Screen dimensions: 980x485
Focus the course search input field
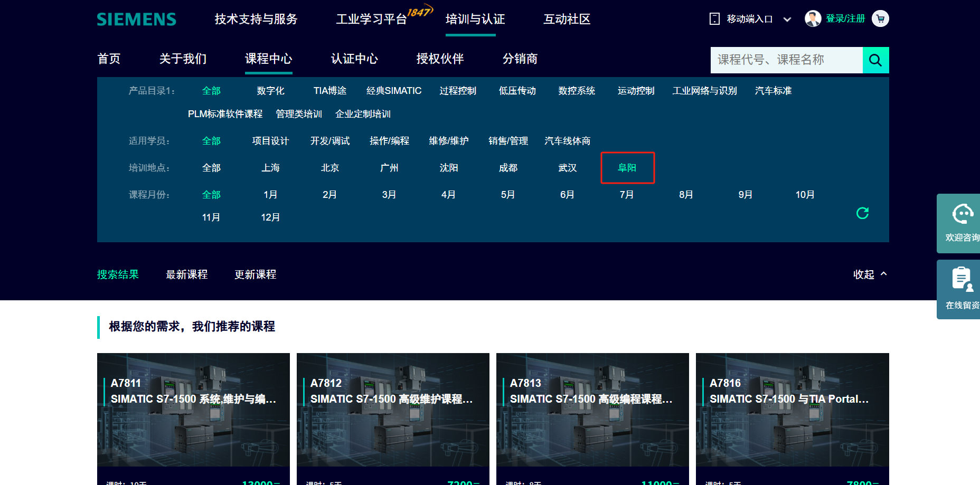pyautogui.click(x=787, y=60)
